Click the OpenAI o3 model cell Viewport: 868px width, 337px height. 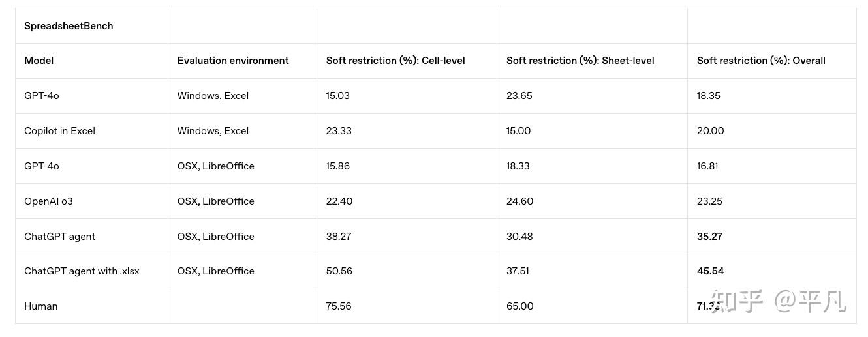[48, 201]
